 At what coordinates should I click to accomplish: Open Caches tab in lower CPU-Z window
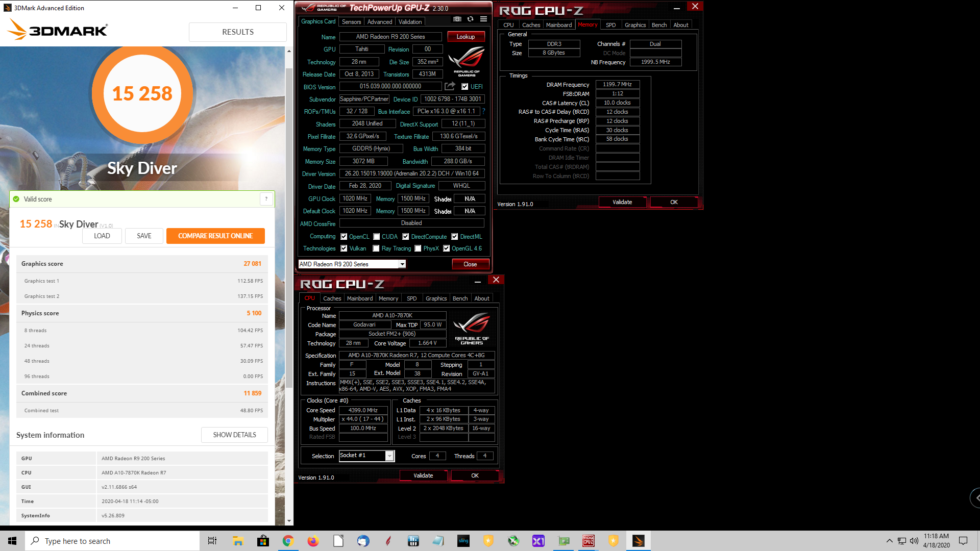332,298
